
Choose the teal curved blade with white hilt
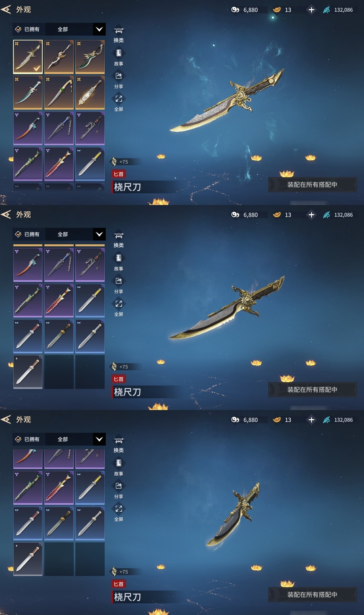[28, 93]
